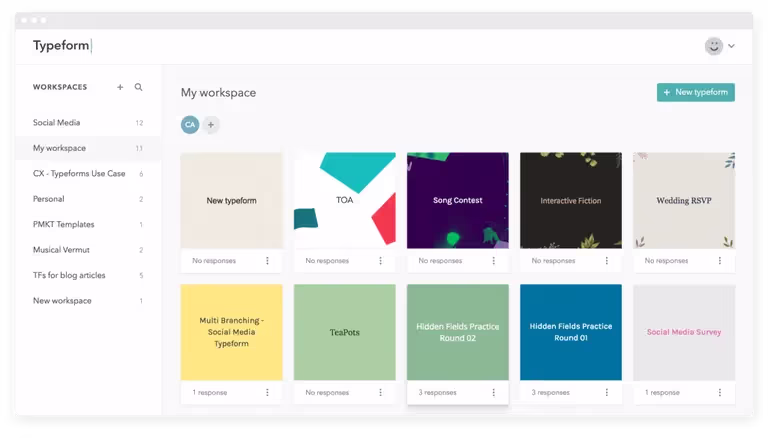Click 'No responses' under TeaPots
The image size is (768, 438).
click(327, 392)
